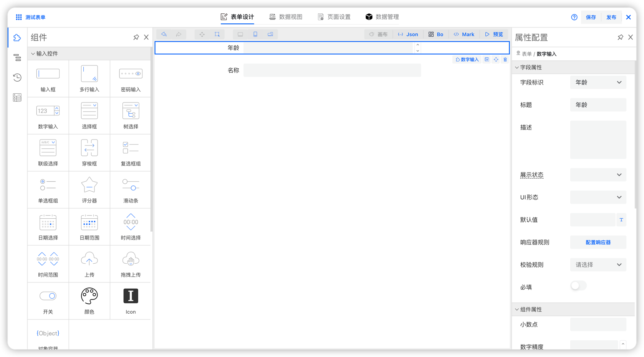Screen dimensions: 644x357
Task: Activate the selection box tool
Action: coord(217,34)
